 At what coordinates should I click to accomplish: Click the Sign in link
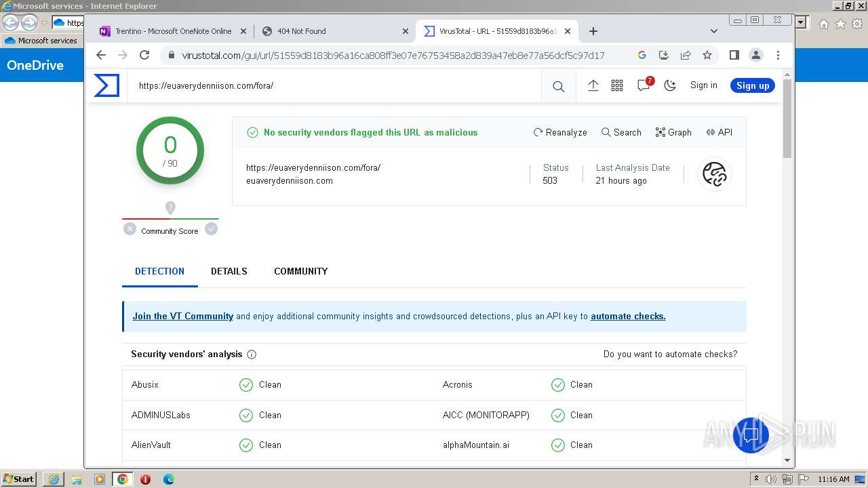pos(704,85)
